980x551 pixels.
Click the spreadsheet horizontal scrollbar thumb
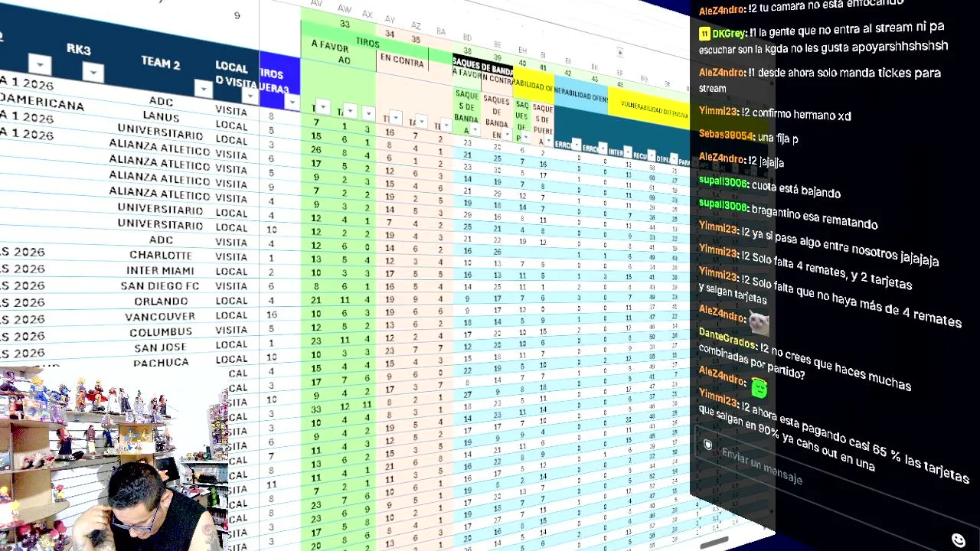[x=714, y=542]
